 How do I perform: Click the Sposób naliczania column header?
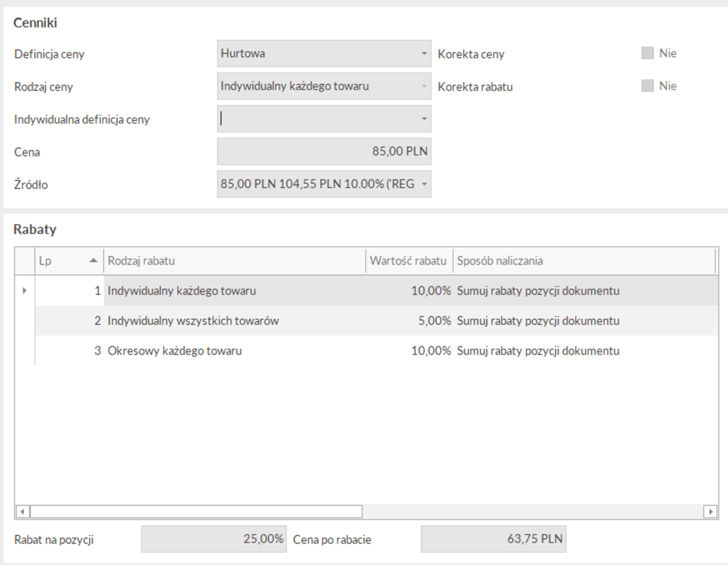(x=582, y=261)
